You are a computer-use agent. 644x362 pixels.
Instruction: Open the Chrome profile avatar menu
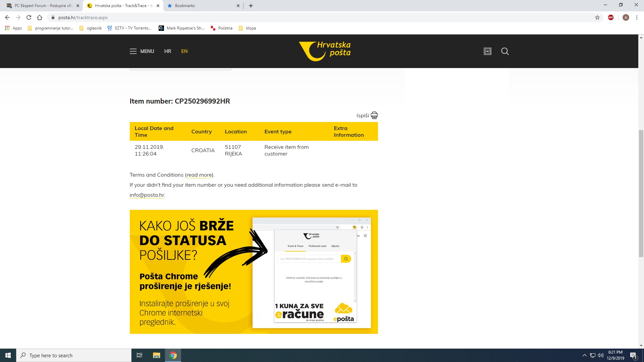pos(626,17)
